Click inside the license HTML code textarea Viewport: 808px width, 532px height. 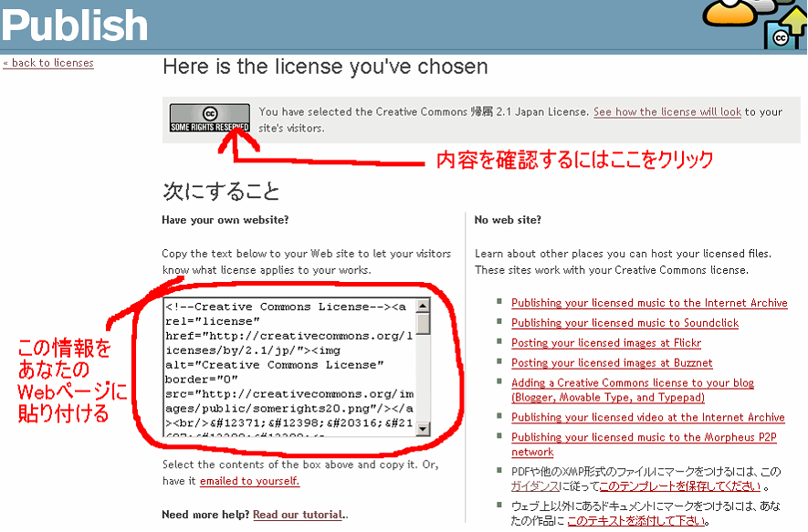click(289, 368)
